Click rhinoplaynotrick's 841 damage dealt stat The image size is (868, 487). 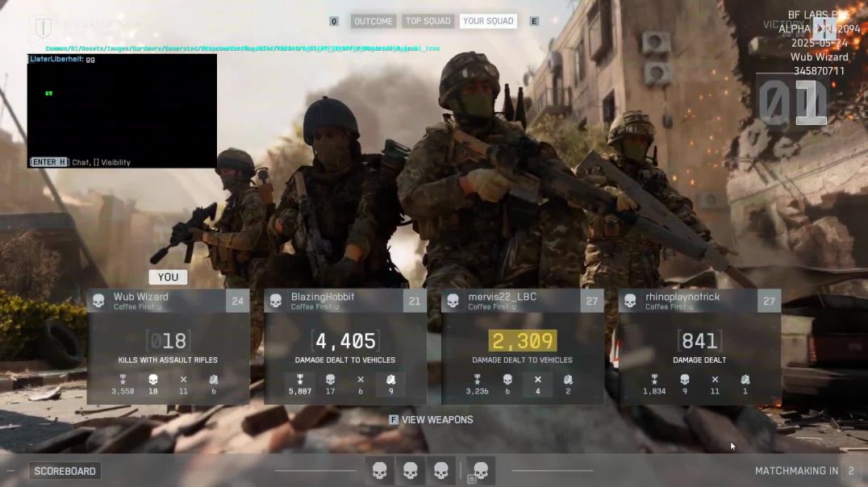699,341
